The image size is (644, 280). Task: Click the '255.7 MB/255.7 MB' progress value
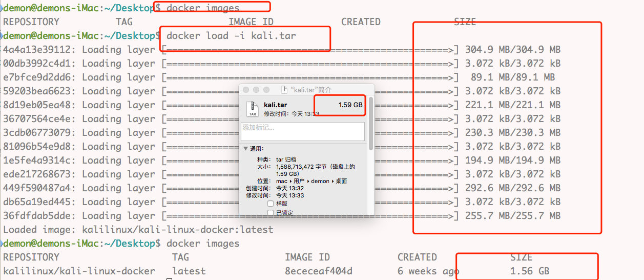coord(513,216)
